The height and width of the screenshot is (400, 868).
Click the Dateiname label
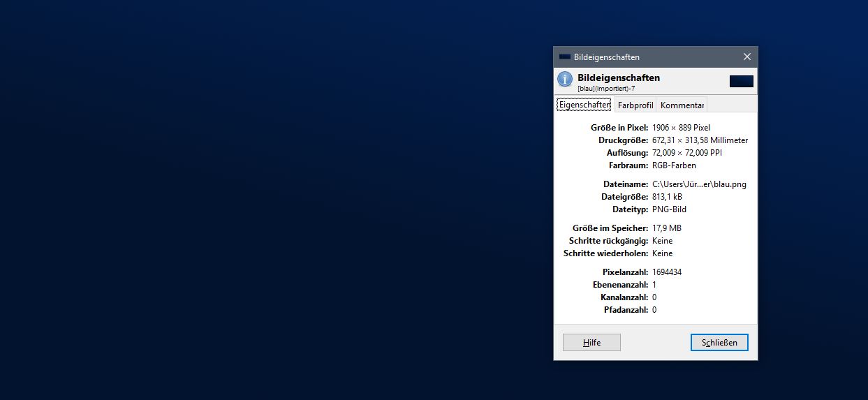pos(626,184)
